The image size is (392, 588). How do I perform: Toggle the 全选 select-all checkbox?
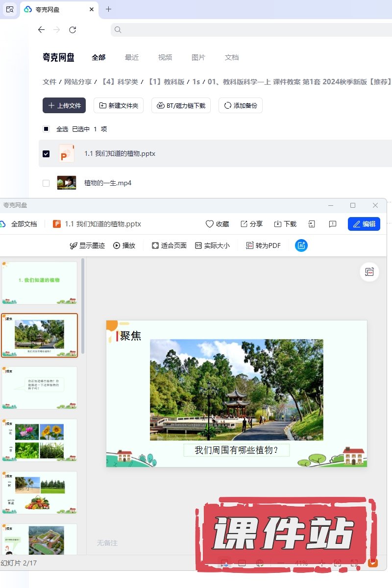pyautogui.click(x=46, y=129)
